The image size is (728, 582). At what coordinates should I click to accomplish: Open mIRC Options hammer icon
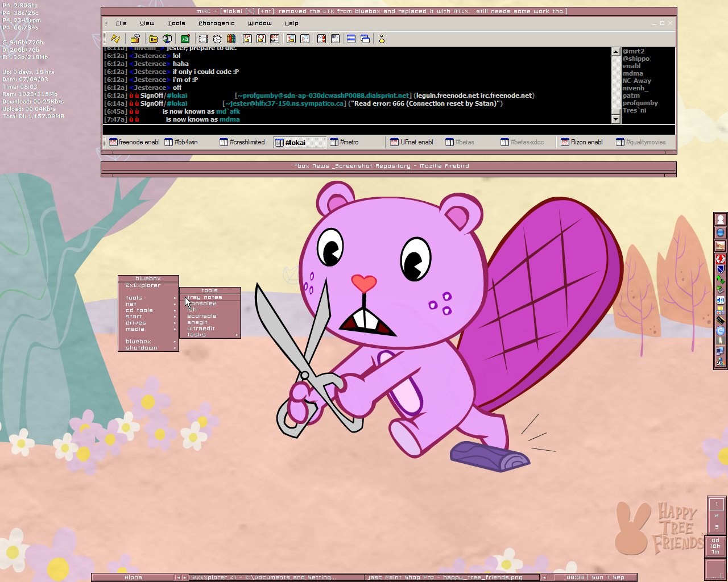click(x=135, y=39)
